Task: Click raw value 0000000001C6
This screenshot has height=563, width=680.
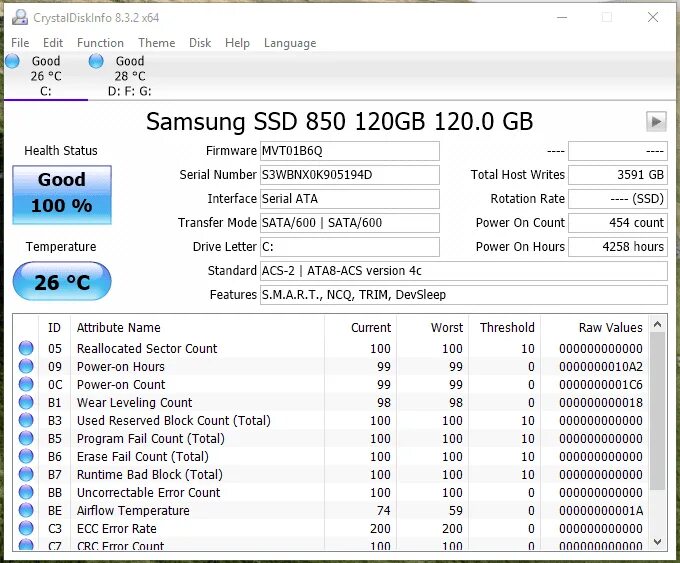Action: point(601,385)
